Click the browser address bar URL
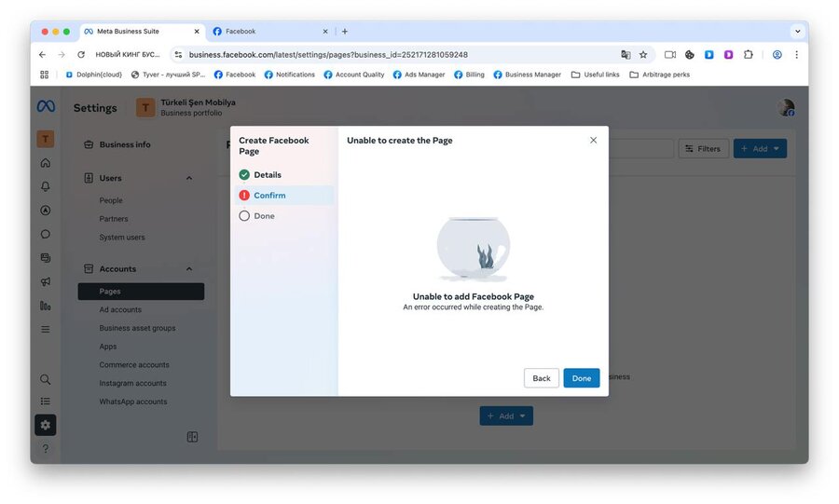This screenshot has height=504, width=839. pos(328,55)
